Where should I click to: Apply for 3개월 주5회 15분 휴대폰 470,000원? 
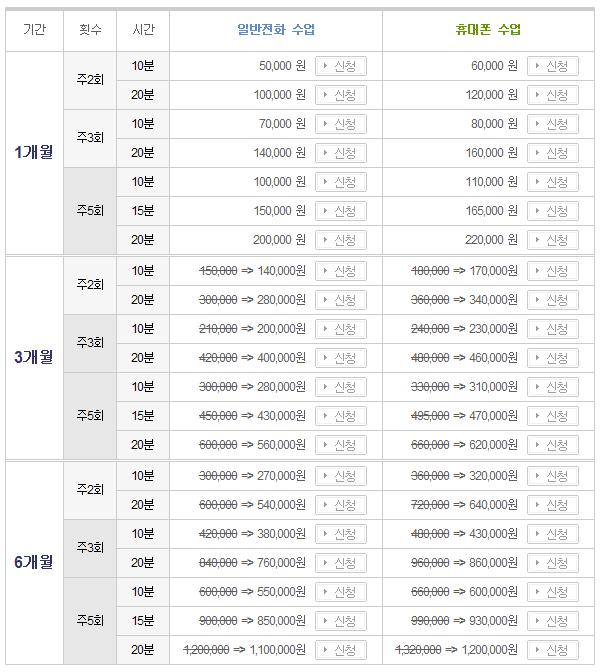click(x=553, y=416)
